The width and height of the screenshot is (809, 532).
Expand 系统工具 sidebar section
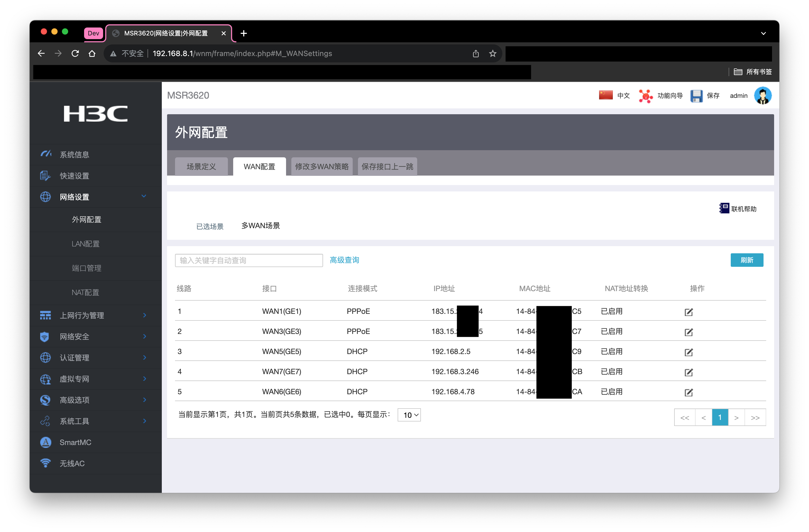[144, 421]
